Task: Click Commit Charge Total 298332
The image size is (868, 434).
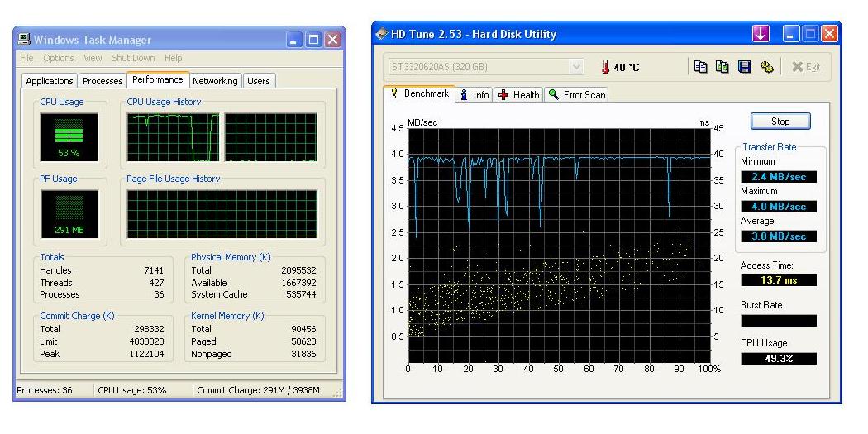Action: 149,329
